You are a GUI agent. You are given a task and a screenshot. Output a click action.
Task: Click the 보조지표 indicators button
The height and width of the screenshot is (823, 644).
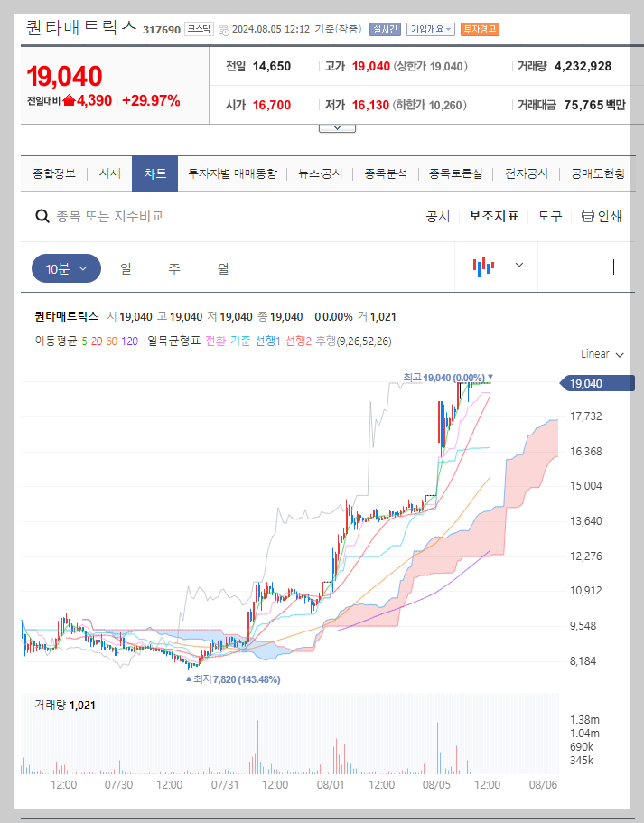[493, 216]
